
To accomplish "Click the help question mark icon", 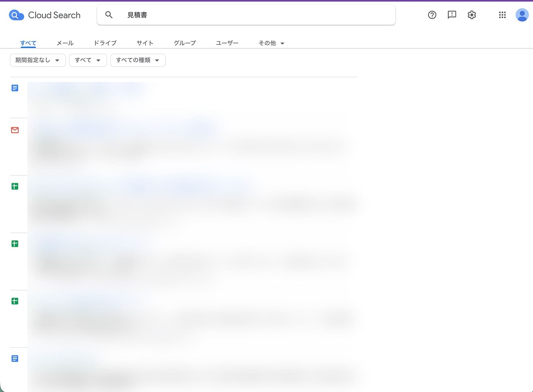I will (x=432, y=15).
